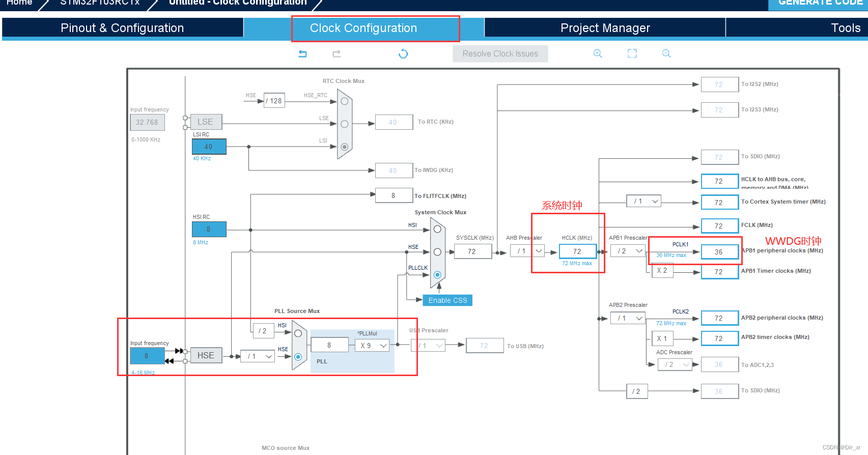Click APB2 peripheral clocks 72 value
The height and width of the screenshot is (455, 868).
[719, 318]
